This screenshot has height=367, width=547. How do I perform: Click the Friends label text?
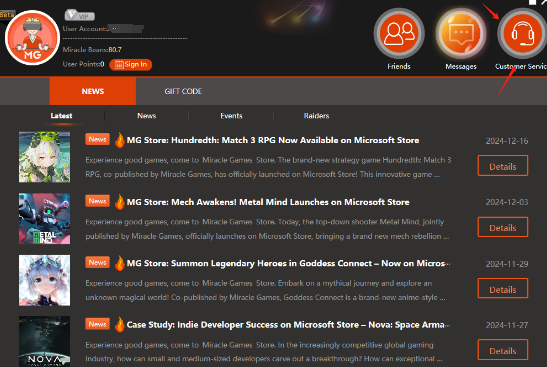pyautogui.click(x=399, y=66)
